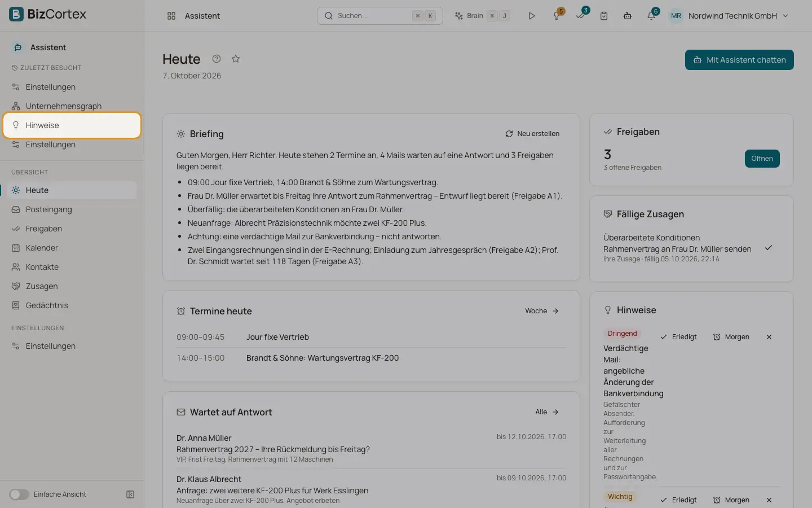Mark the Wichtig hint as Erledigt
812x508 pixels.
[x=679, y=500]
